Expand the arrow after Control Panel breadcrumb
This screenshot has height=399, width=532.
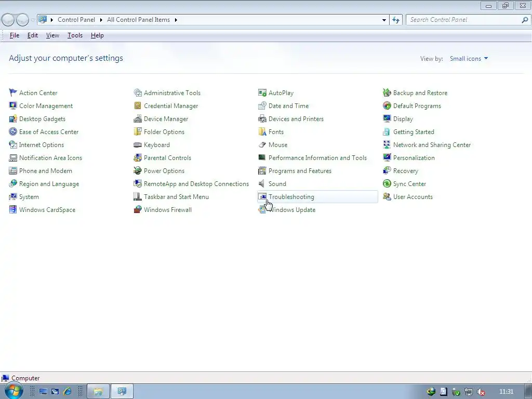coord(101,20)
